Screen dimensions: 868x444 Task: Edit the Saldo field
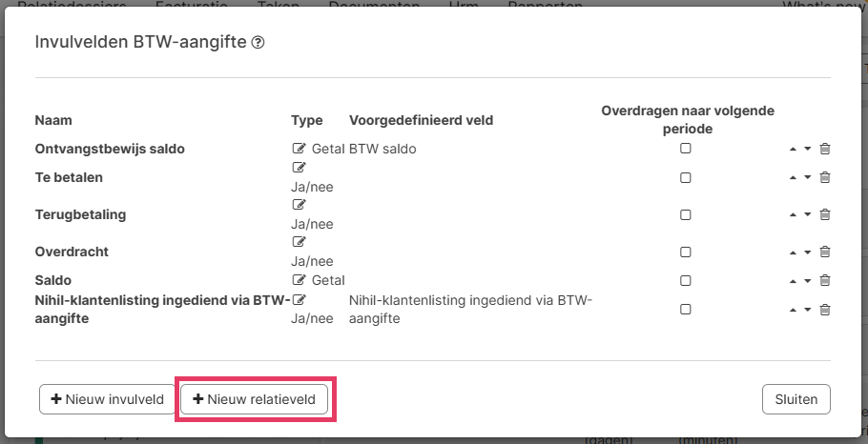click(x=300, y=280)
